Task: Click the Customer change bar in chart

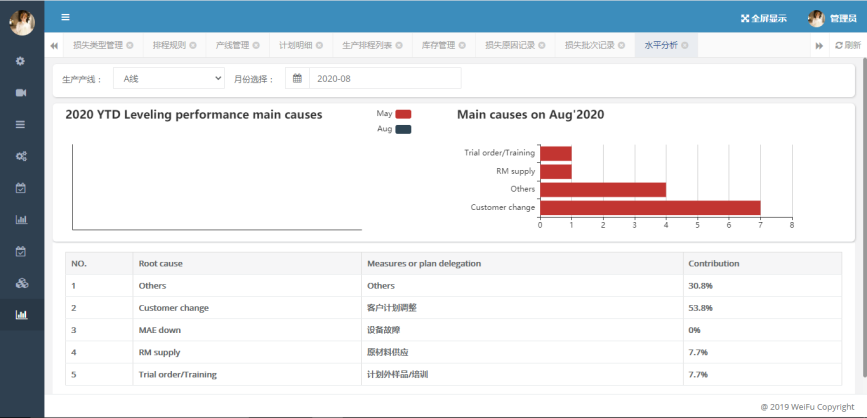Action: point(650,207)
